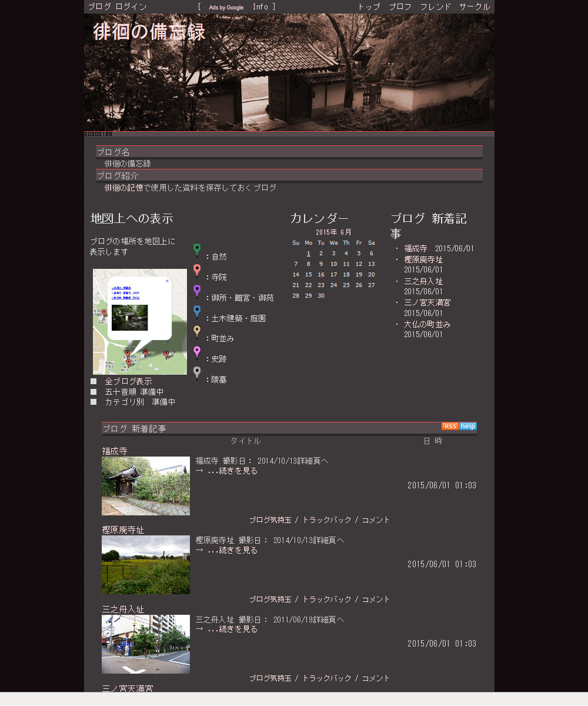Close the map info popup

[x=167, y=281]
